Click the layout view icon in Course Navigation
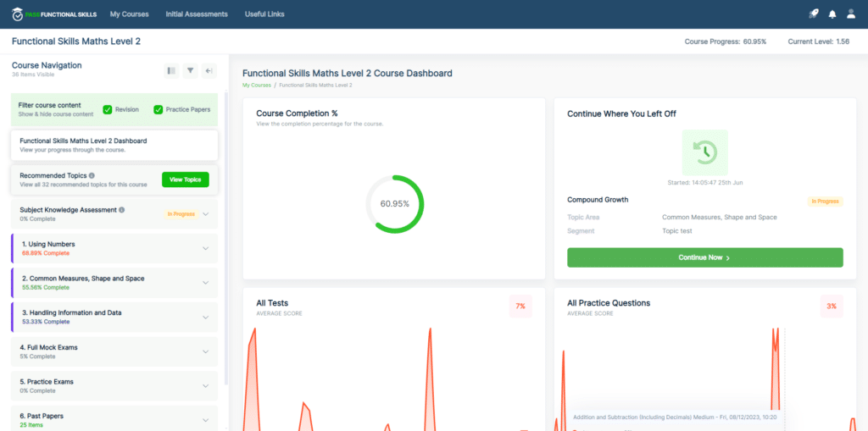Image resolution: width=868 pixels, height=431 pixels. click(x=171, y=71)
